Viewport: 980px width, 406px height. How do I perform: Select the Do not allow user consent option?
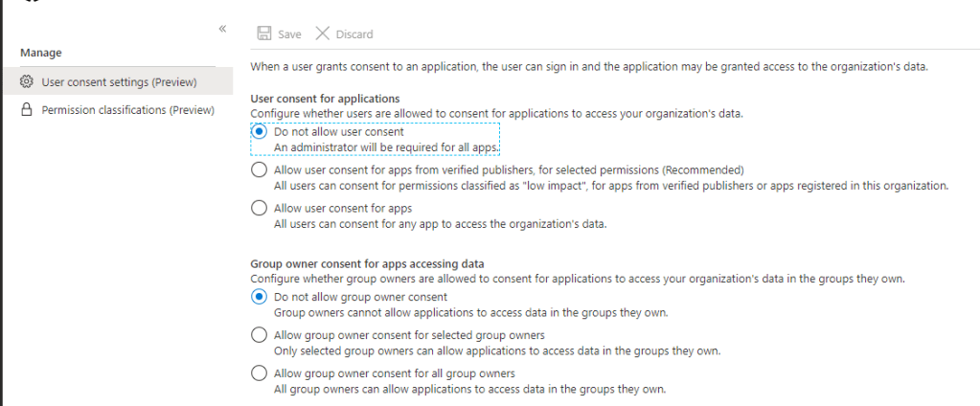point(259,132)
